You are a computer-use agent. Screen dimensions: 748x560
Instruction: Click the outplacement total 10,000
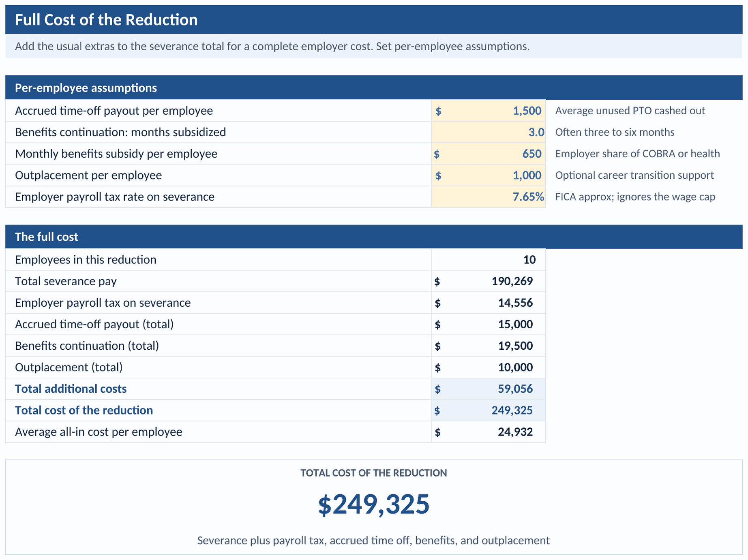pos(488,367)
